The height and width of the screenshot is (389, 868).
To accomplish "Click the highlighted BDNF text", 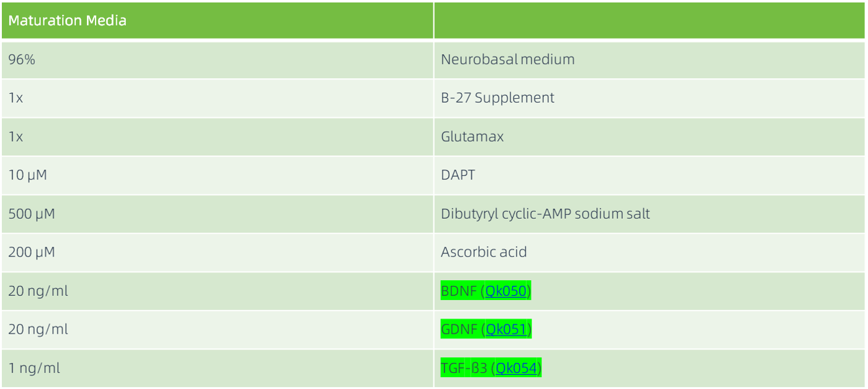I will [x=458, y=291].
